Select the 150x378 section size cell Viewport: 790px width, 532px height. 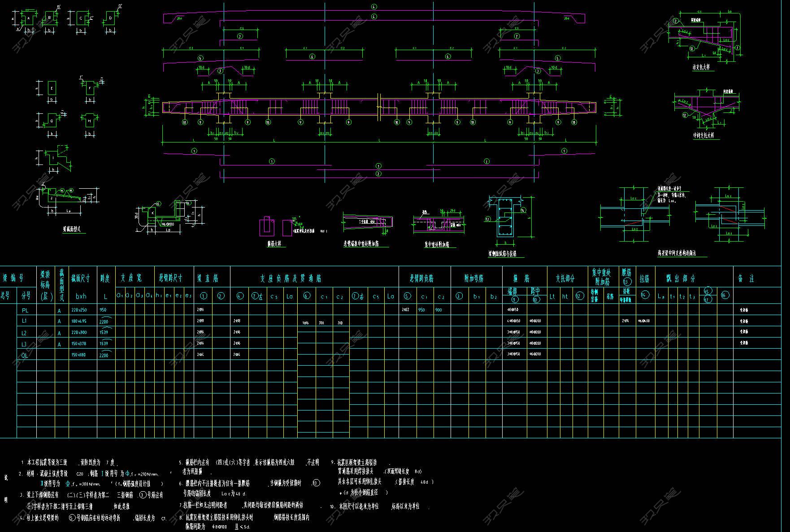pyautogui.click(x=79, y=344)
